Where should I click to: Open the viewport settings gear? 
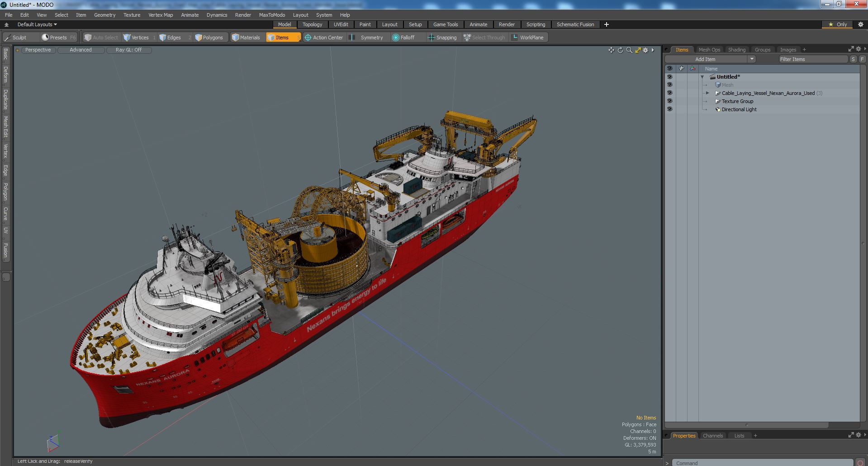(x=645, y=50)
